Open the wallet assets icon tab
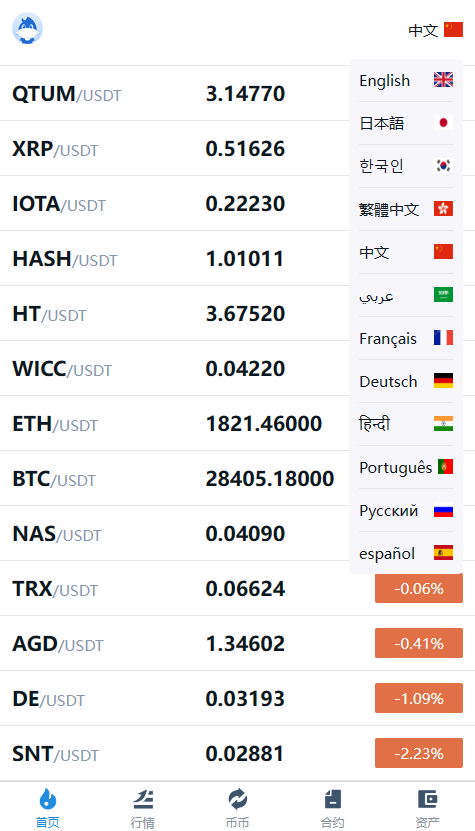The width and height of the screenshot is (475, 831). point(427,799)
